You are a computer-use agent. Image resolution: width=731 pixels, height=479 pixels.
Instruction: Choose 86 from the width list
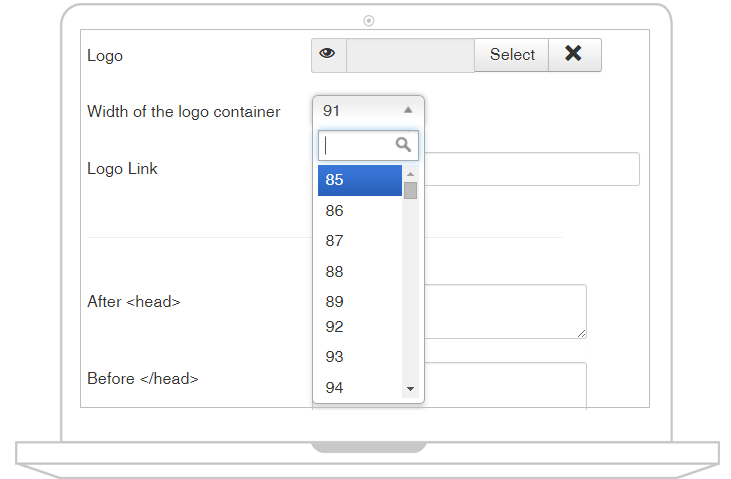pos(359,211)
